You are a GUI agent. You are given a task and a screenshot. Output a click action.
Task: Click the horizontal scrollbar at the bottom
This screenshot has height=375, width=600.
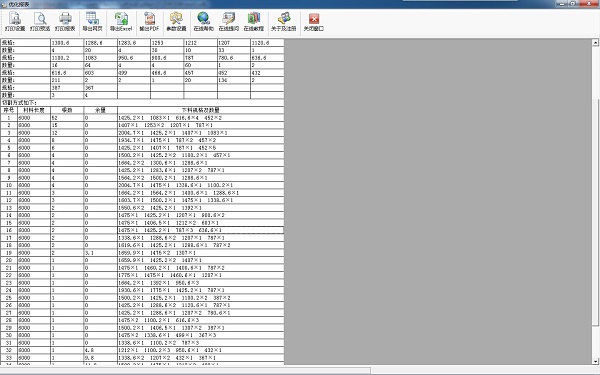185,370
